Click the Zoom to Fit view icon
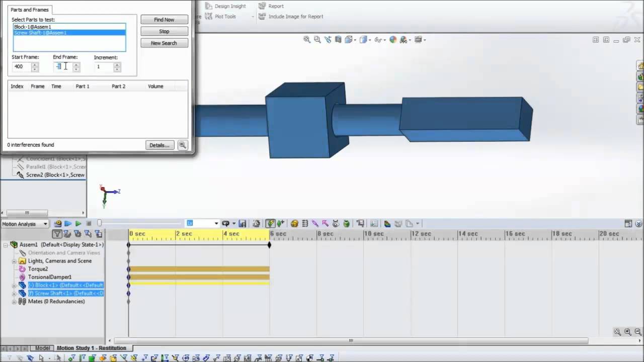Screen dimensions: 644x362 point(307,40)
